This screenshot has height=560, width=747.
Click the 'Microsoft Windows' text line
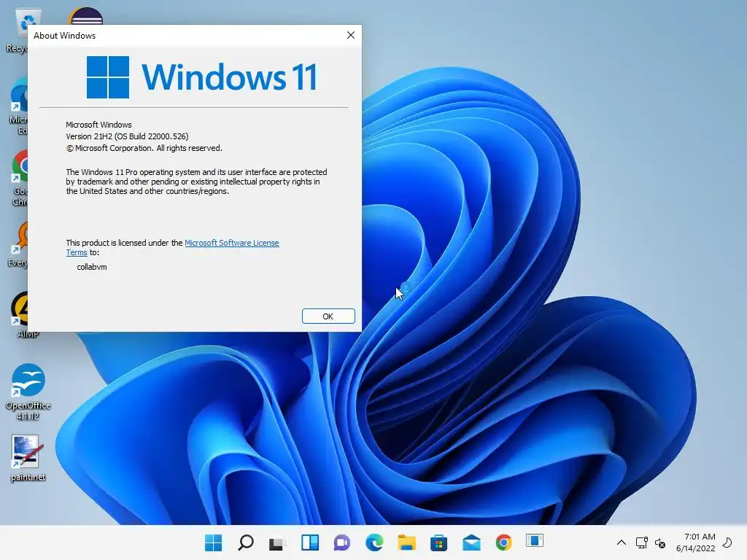[98, 125]
